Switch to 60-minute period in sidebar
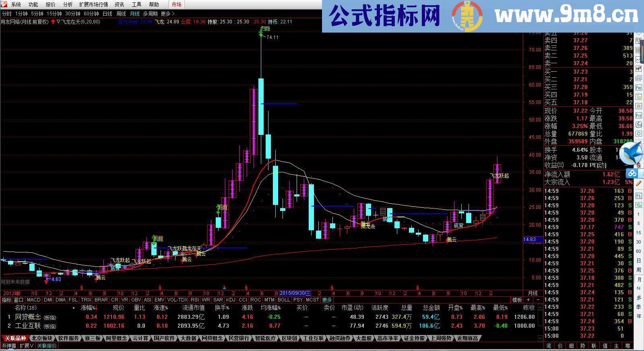 pyautogui.click(x=639, y=251)
